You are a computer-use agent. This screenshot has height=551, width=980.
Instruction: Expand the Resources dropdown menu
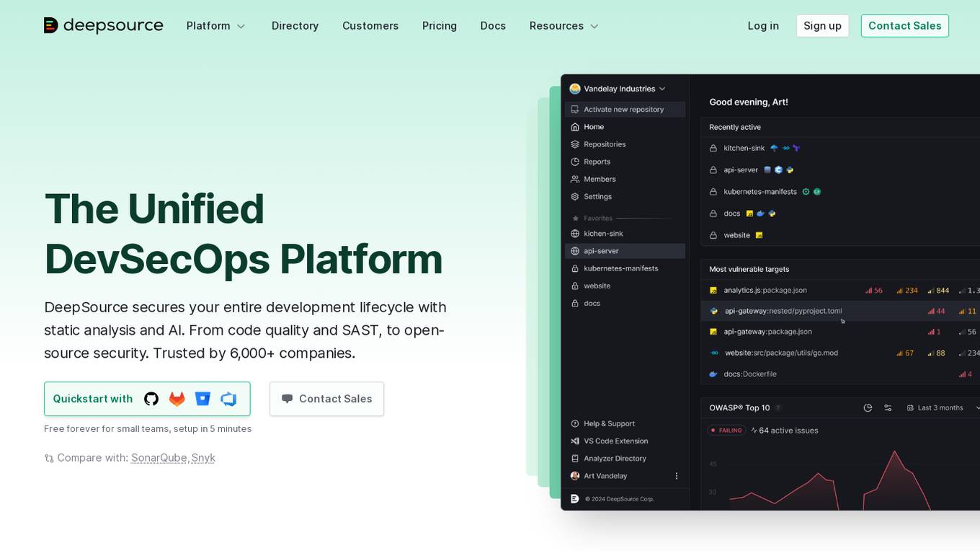click(564, 26)
